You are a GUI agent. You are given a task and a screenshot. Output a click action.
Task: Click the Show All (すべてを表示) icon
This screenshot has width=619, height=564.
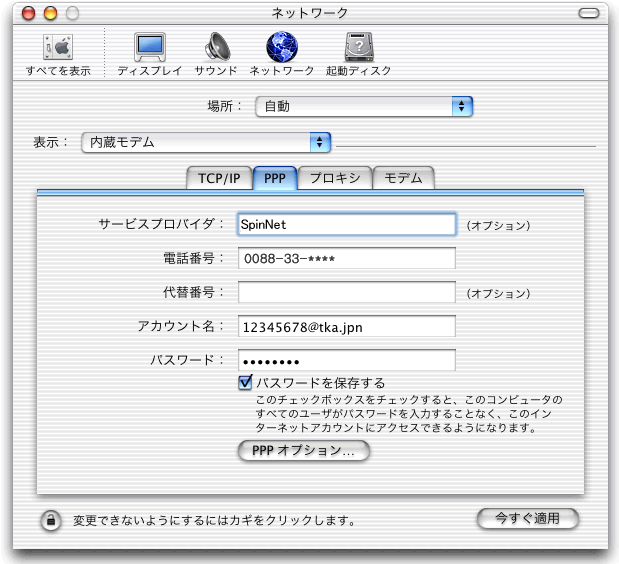57,50
